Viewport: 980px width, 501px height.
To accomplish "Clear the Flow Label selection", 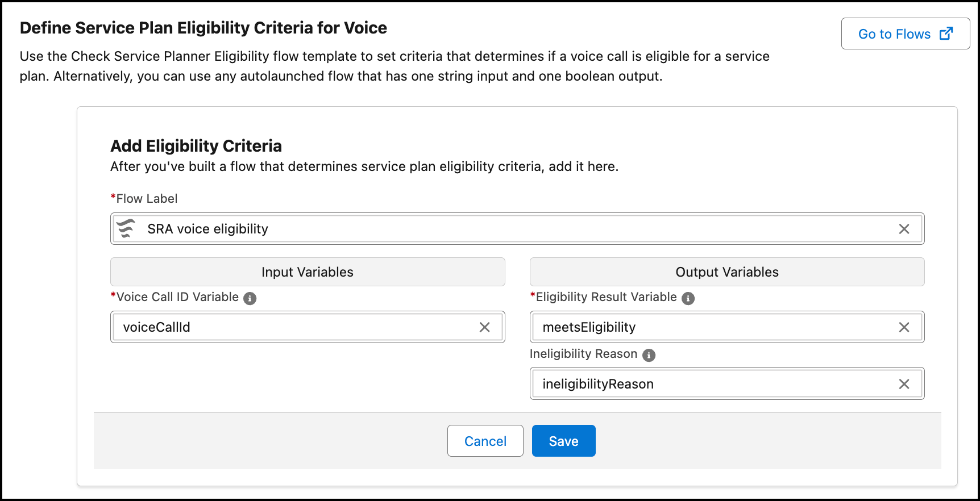I will [904, 229].
